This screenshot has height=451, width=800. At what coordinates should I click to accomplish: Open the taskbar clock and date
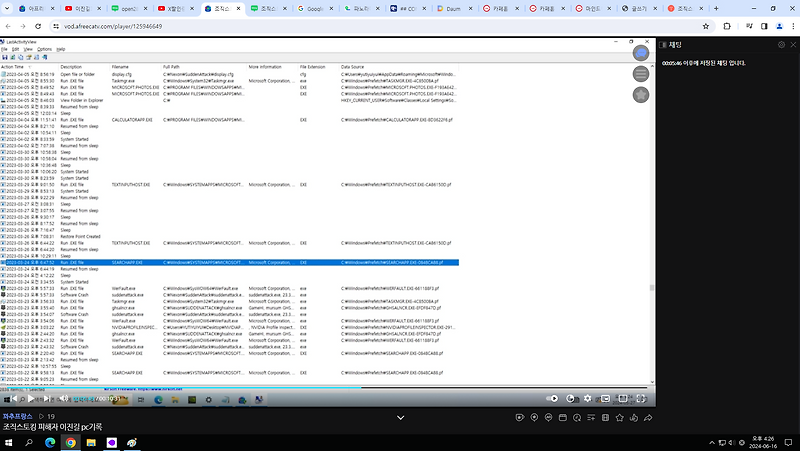763,442
